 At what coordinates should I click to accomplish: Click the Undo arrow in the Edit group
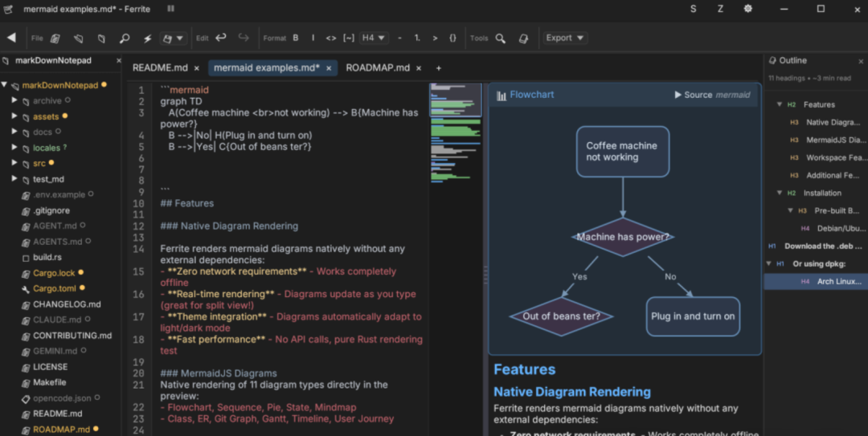coord(221,38)
